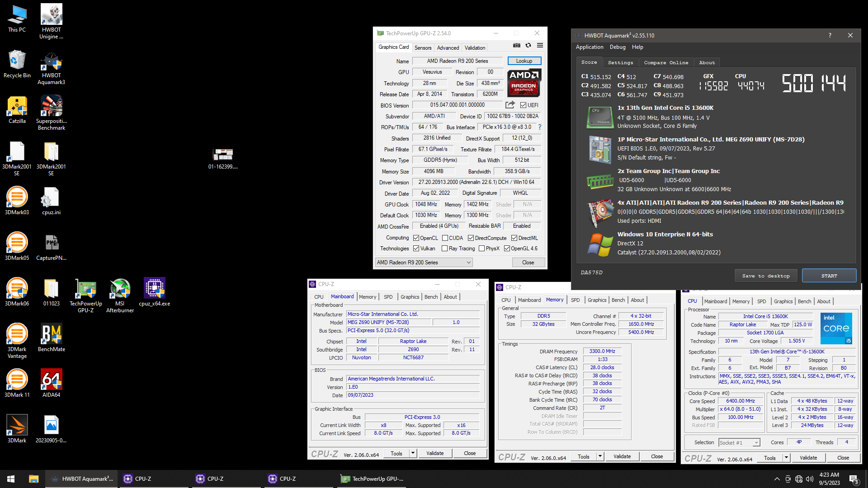Toggle the UEFI checkbox in GPU-Z
This screenshot has height=488, width=868.
point(523,105)
